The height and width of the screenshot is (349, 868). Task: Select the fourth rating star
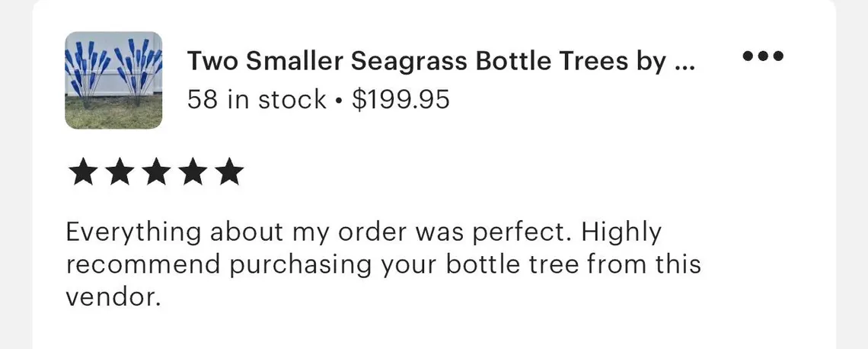[193, 173]
